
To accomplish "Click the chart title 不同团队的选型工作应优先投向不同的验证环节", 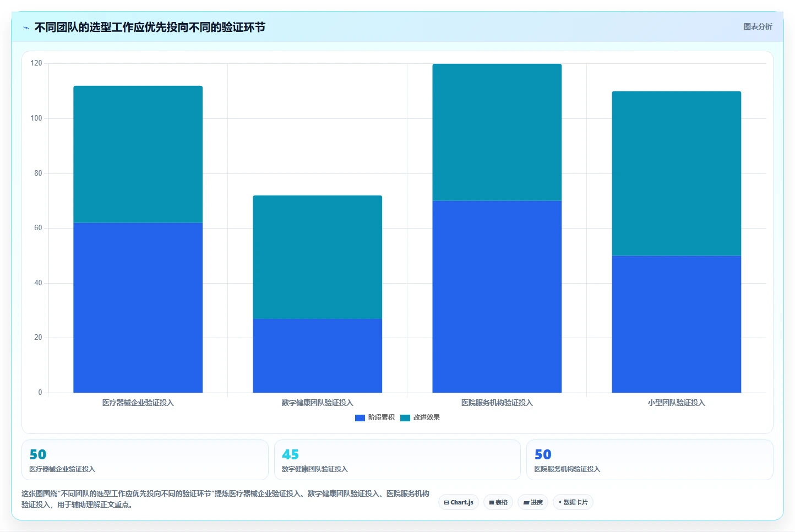I will [x=150, y=28].
